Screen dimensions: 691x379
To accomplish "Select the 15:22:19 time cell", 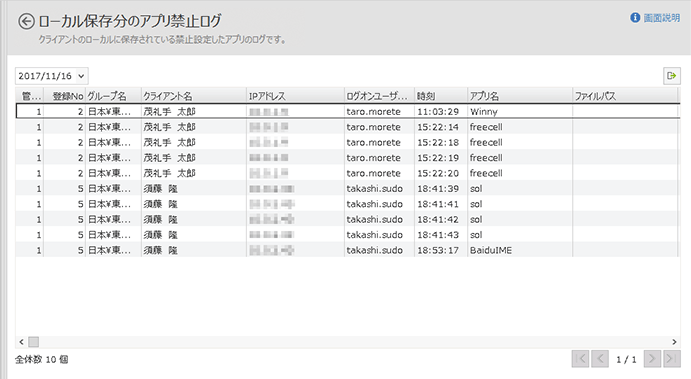I will point(441,158).
